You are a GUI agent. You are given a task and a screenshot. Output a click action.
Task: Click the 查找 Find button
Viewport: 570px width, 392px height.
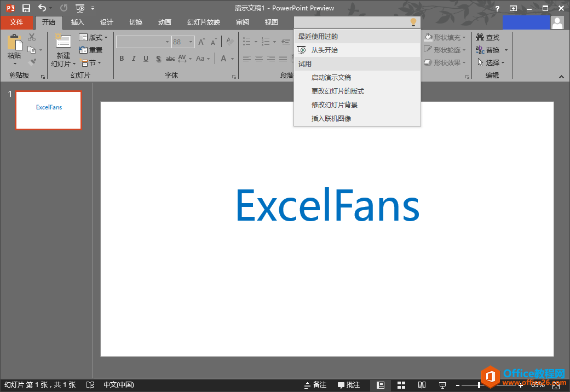click(x=488, y=37)
